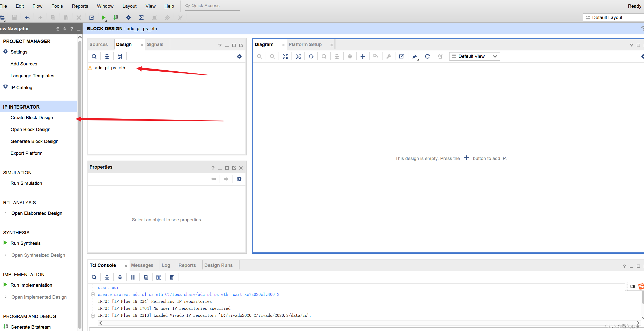Expand Open Elaborated Design
This screenshot has height=331, width=644.
point(6,213)
